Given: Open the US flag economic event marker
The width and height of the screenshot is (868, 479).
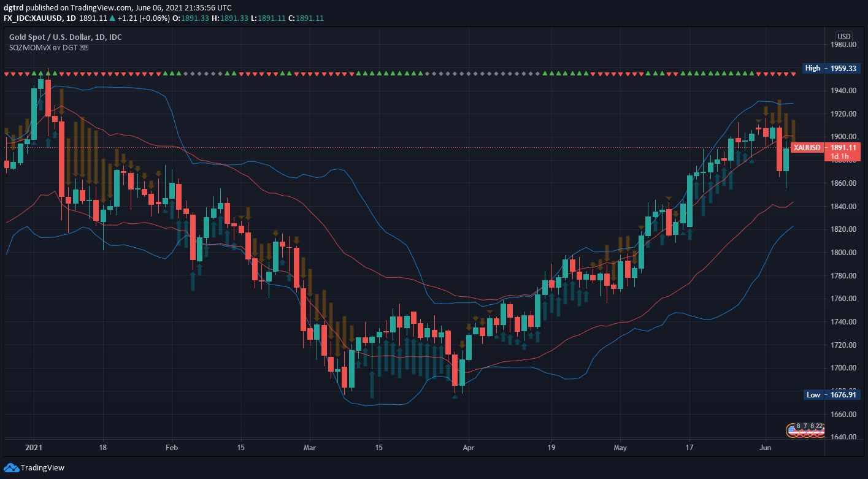Looking at the screenshot, I should (x=792, y=431).
